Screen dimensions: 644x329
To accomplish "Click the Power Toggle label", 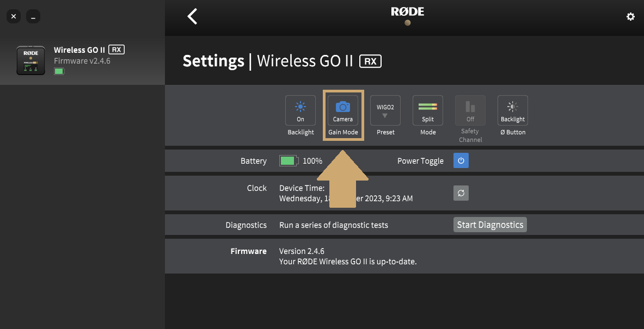I will coord(421,161).
